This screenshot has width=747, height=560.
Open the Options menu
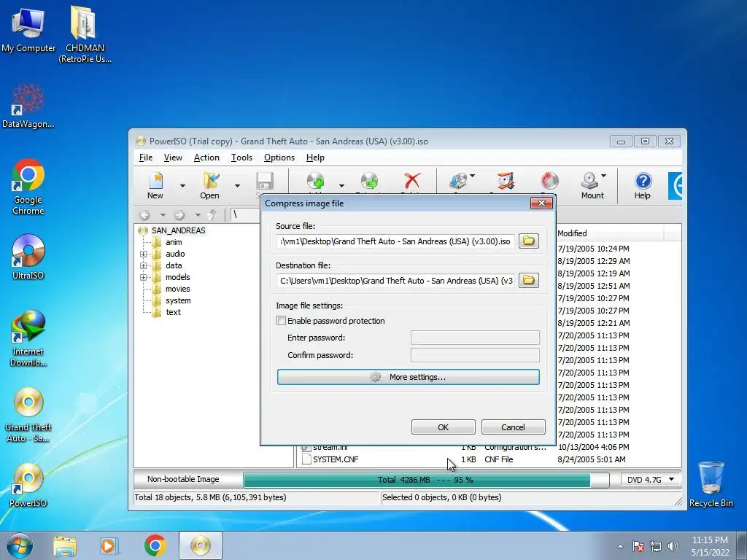click(x=279, y=157)
